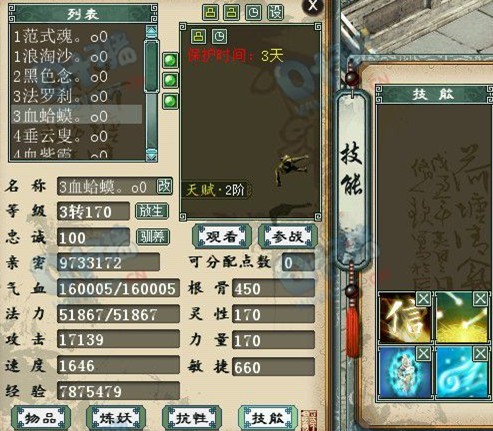Click the clock icon in top toolbar
Screen dimensions: 493x431
254,13
